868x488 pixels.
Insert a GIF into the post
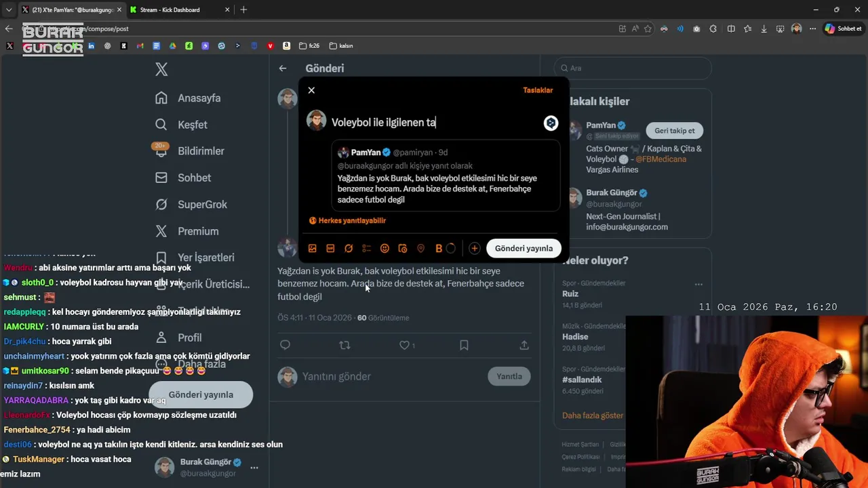(330, 249)
